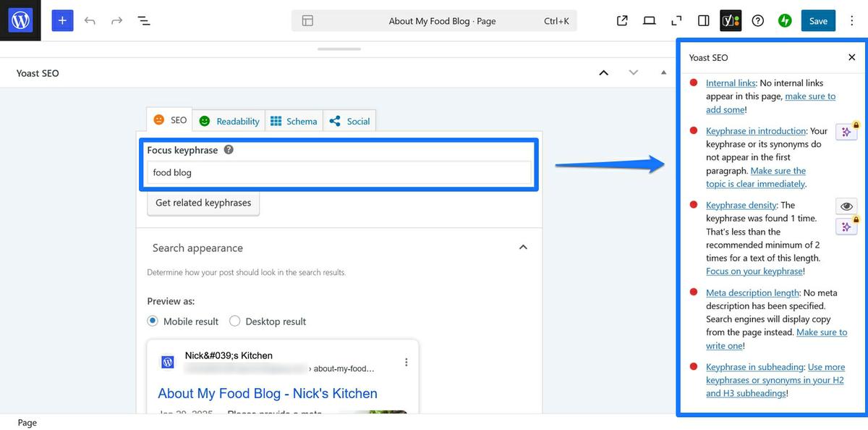
Task: Toggle the eye visibility icon beside Keyphrase density
Action: tap(846, 206)
